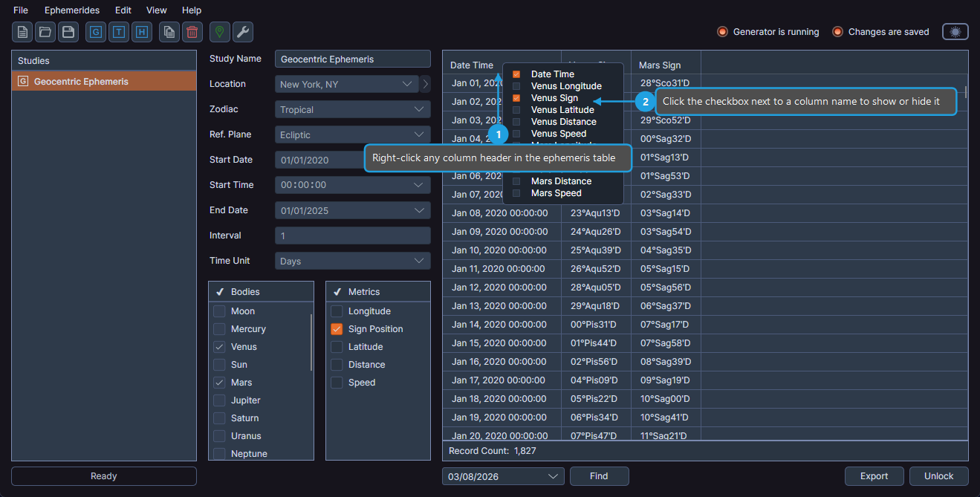Open the Zodiac selection dropdown
This screenshot has width=980, height=497.
point(352,108)
